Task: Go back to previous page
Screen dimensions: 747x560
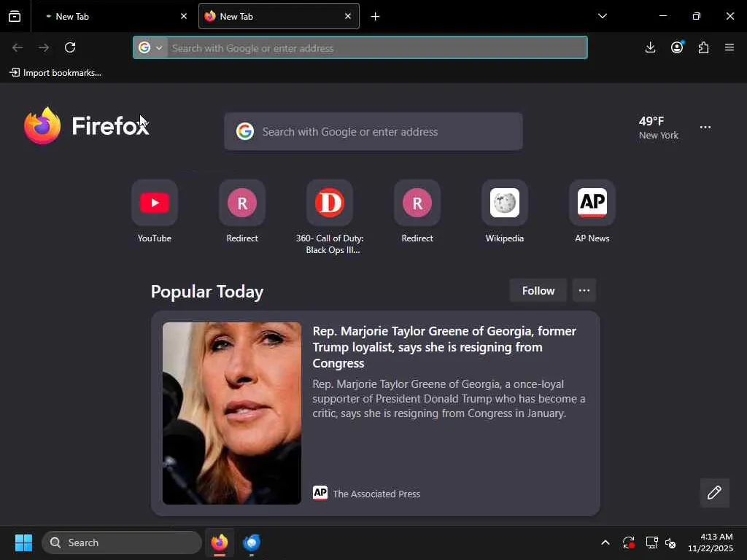Action: pyautogui.click(x=18, y=47)
